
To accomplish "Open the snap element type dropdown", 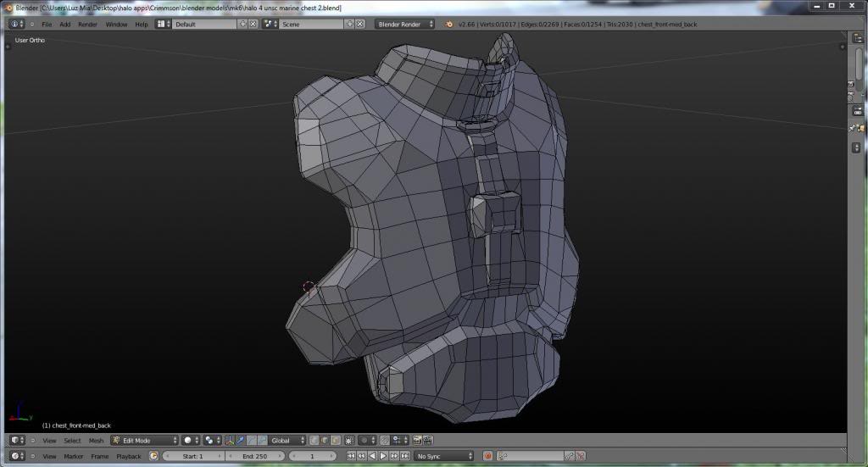I will pos(400,441).
